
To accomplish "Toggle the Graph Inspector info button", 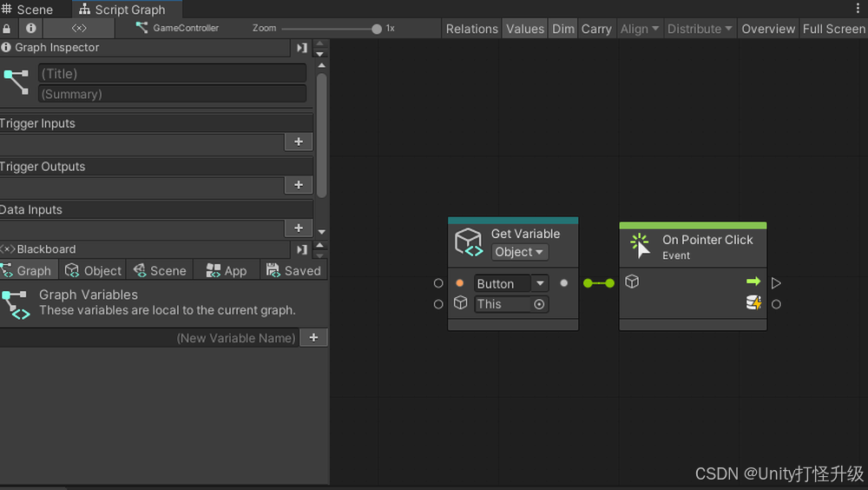I will (x=30, y=28).
